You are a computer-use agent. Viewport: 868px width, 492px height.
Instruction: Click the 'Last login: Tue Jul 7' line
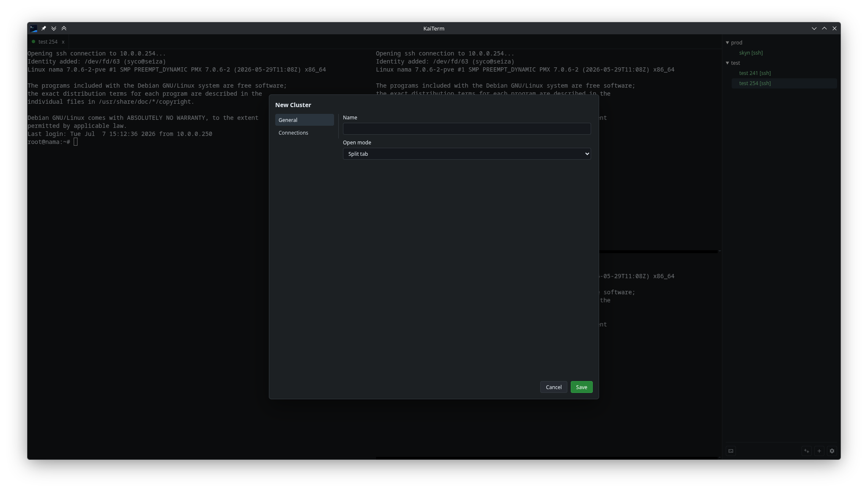(x=120, y=134)
